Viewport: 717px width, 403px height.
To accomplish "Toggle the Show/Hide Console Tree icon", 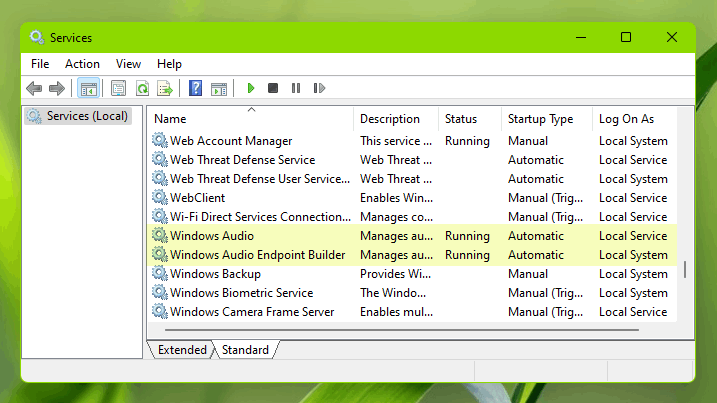I will [88, 88].
